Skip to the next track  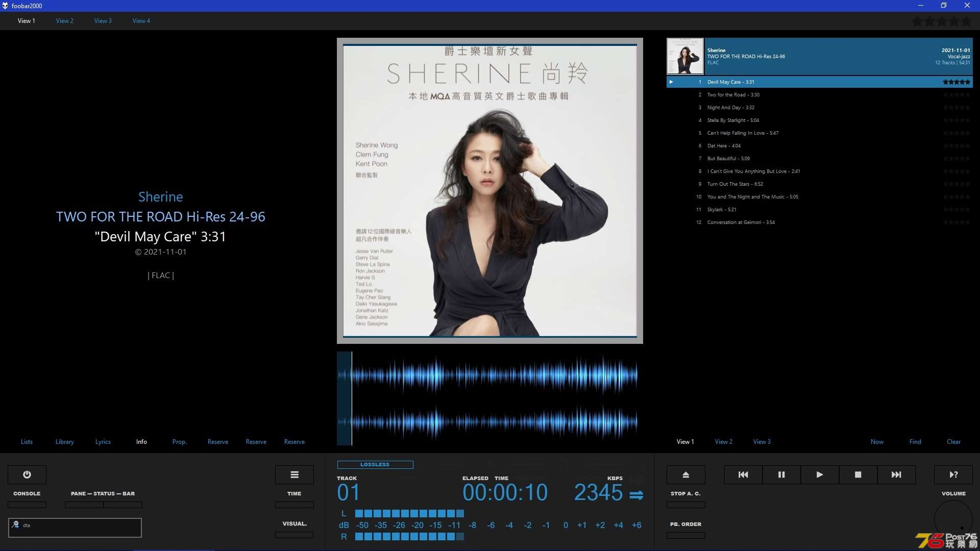896,474
